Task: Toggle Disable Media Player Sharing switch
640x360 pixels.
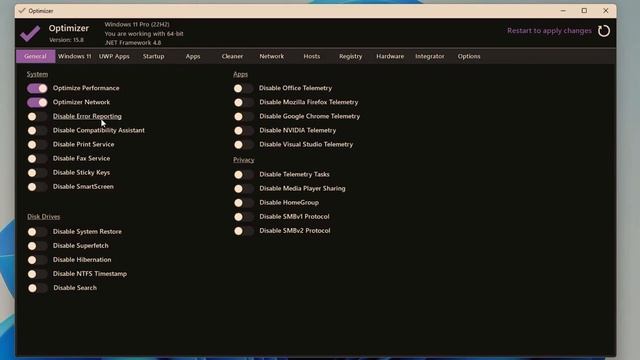Action: (x=244, y=189)
